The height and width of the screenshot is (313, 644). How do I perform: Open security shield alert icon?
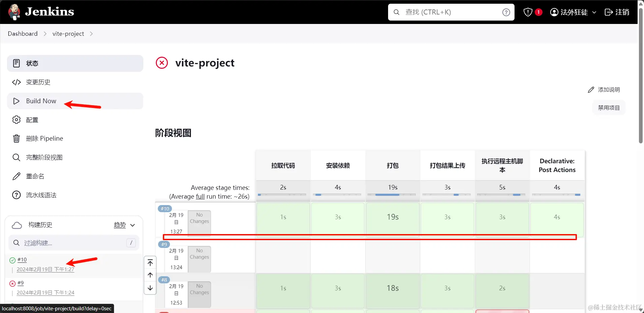(x=528, y=12)
